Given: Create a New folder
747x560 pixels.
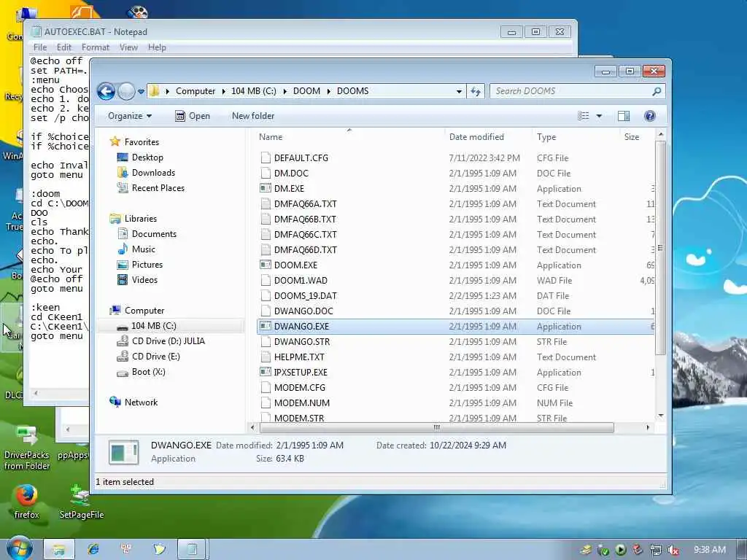Looking at the screenshot, I should coord(253,116).
